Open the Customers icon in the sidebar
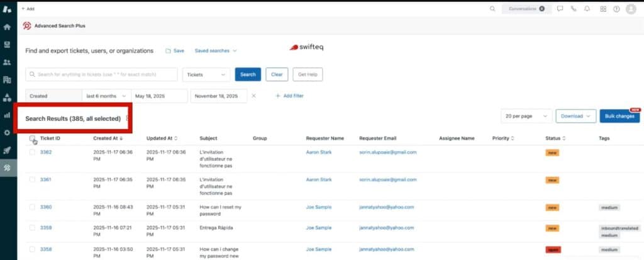Screen dimensions: 644x260 pos(6,62)
